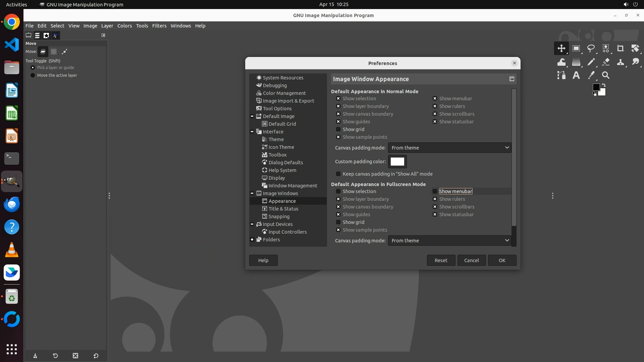Select the Color Picker eyedropper tool
The image size is (644, 362).
point(591,75)
